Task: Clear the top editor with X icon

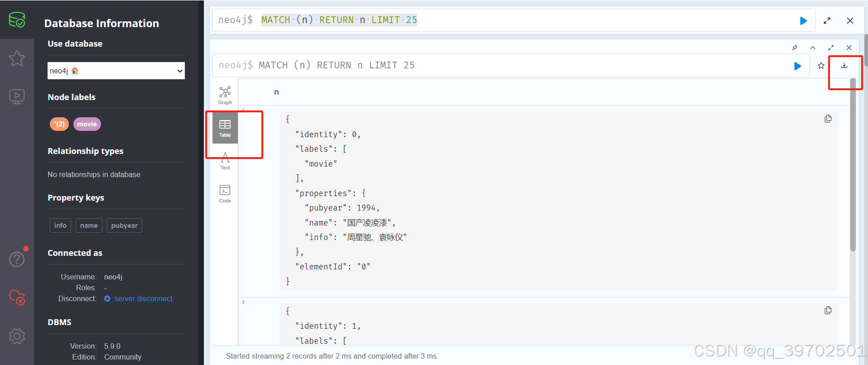Action: pyautogui.click(x=850, y=21)
